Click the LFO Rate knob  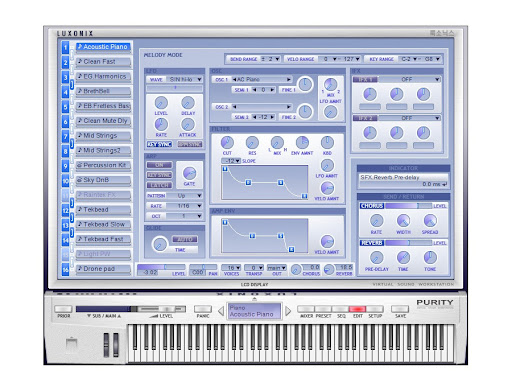click(161, 125)
